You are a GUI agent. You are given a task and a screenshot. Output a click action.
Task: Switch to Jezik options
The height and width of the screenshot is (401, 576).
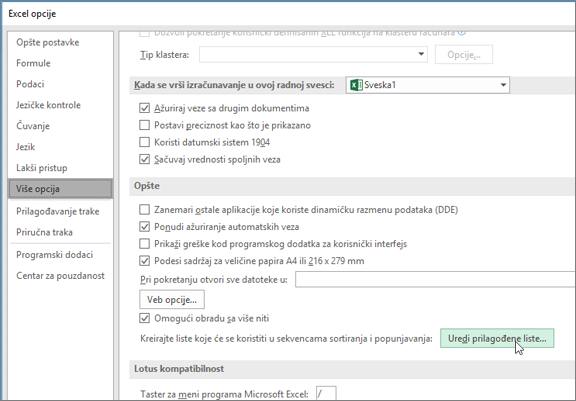pos(25,147)
